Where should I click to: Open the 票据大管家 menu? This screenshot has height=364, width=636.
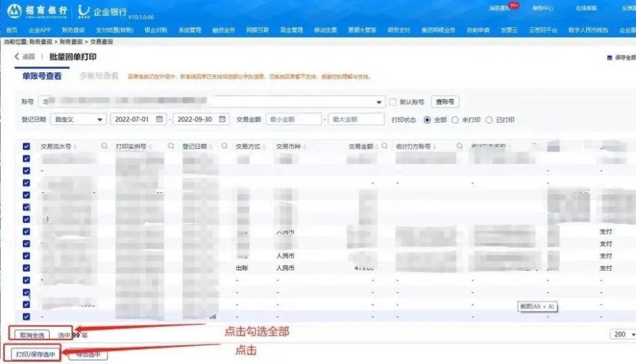362,30
